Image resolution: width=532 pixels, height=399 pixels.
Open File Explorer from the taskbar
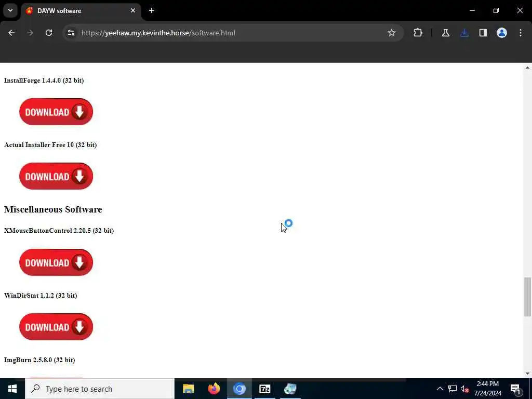point(188,389)
